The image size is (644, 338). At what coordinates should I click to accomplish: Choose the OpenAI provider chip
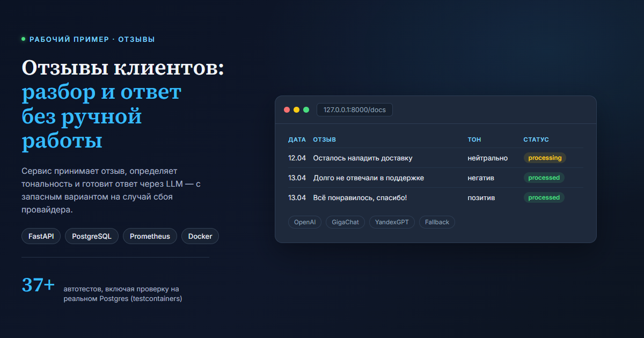(x=305, y=222)
